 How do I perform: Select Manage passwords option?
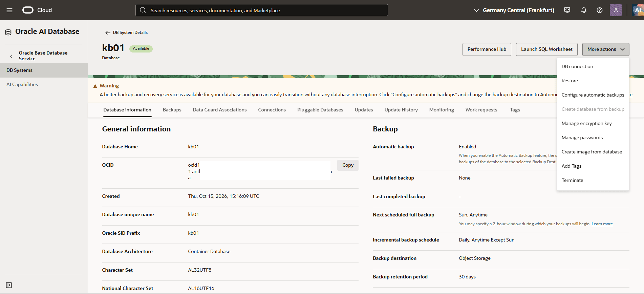(x=593, y=138)
